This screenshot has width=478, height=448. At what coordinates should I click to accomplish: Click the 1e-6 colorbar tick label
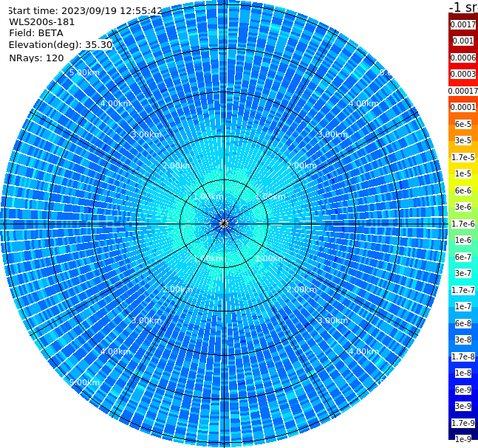tap(463, 240)
